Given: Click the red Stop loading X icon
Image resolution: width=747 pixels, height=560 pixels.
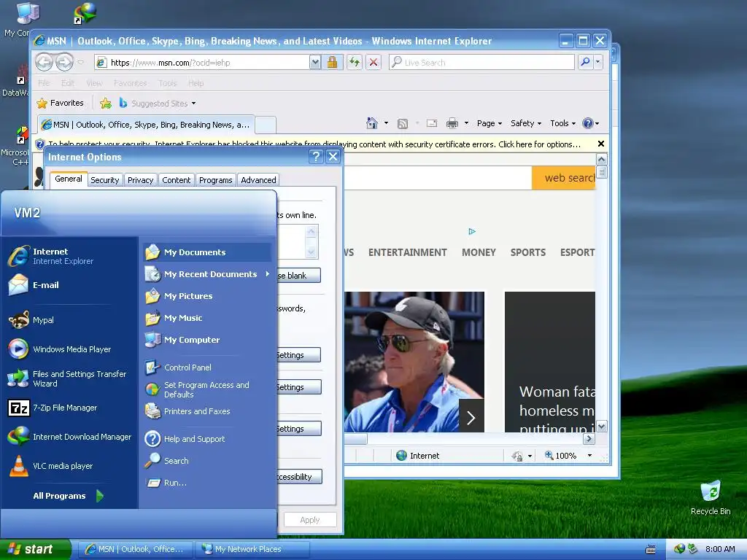Looking at the screenshot, I should pyautogui.click(x=373, y=63).
